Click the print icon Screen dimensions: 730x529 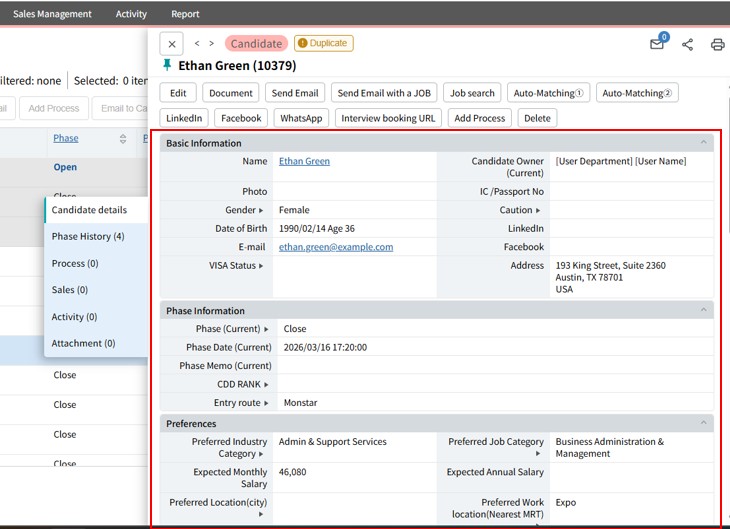[717, 44]
